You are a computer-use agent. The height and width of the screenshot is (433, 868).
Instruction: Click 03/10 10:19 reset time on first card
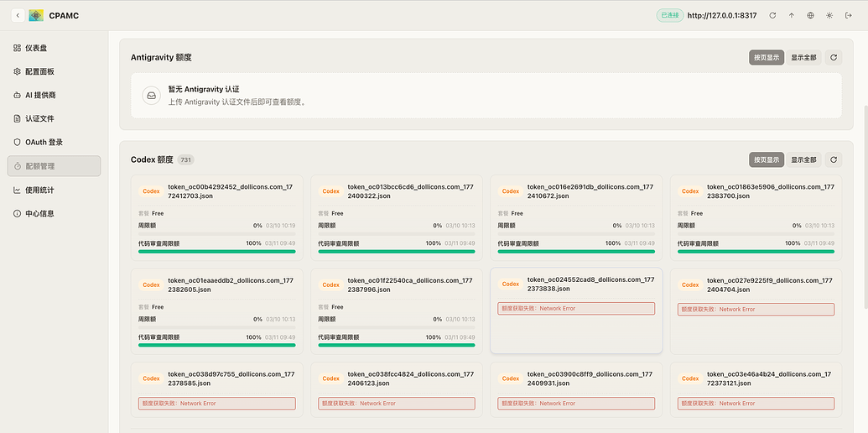[x=280, y=226]
